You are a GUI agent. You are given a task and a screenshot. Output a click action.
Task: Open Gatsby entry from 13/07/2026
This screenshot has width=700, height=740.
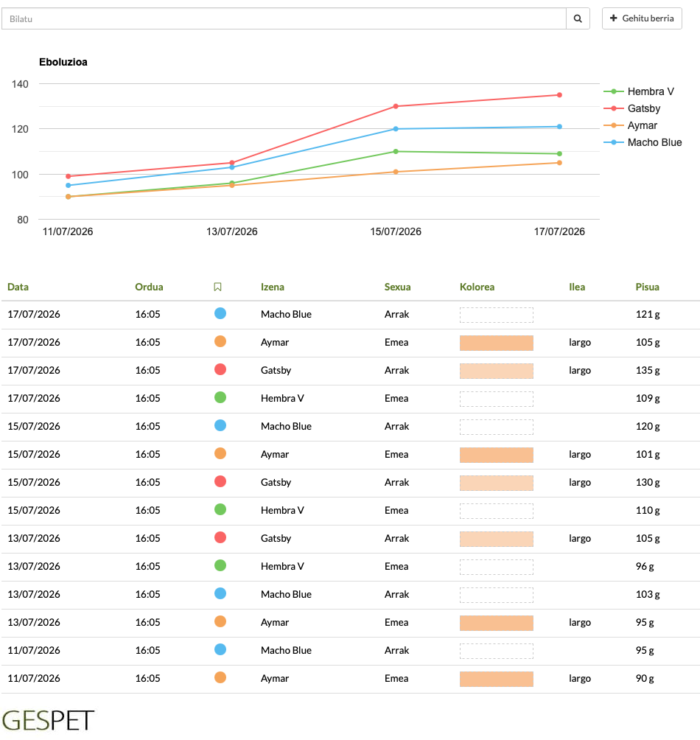350,539
